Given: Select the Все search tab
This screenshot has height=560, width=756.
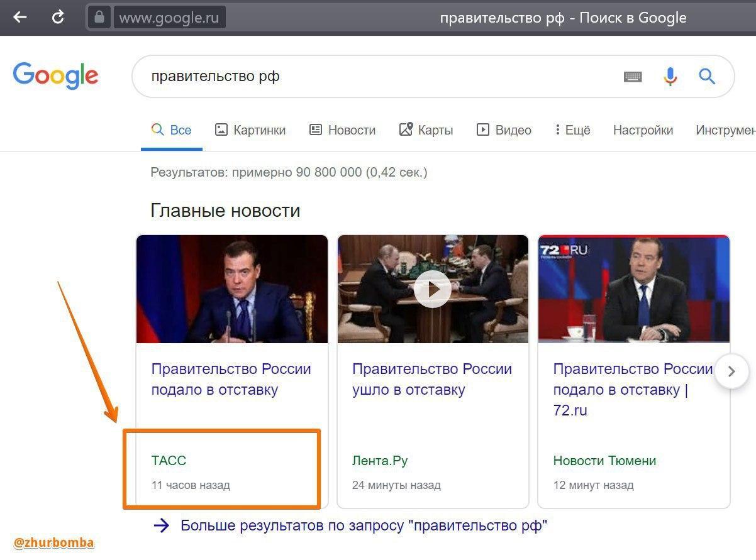Looking at the screenshot, I should (172, 130).
